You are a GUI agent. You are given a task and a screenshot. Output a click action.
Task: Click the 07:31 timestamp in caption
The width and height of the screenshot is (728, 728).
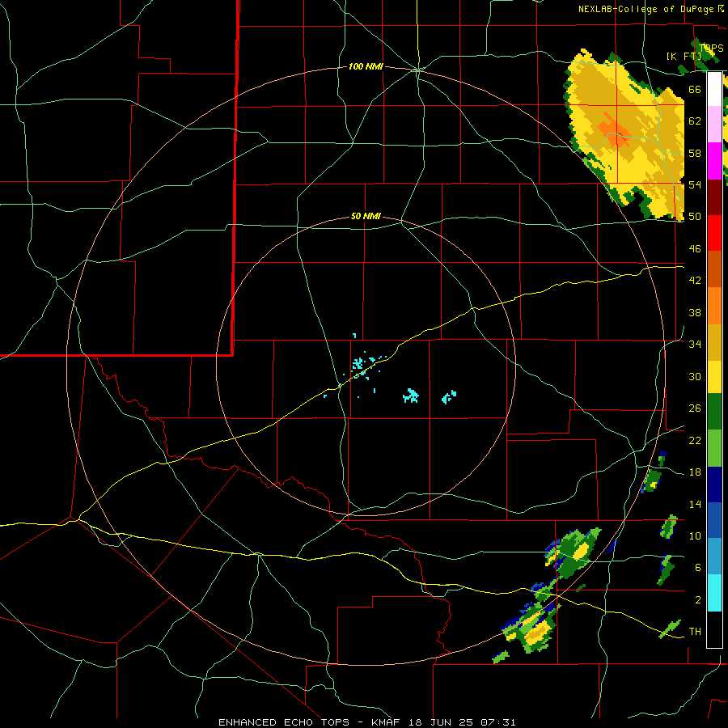pos(498,722)
